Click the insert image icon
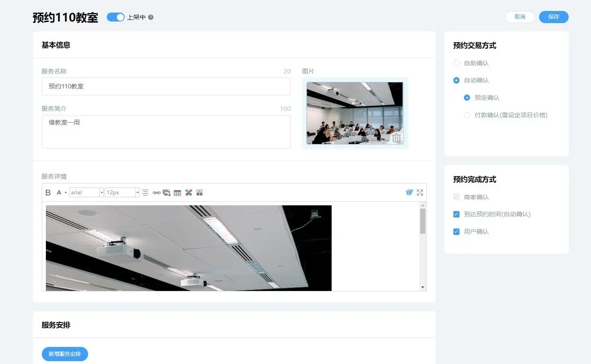This screenshot has width=591, height=364. click(x=166, y=193)
